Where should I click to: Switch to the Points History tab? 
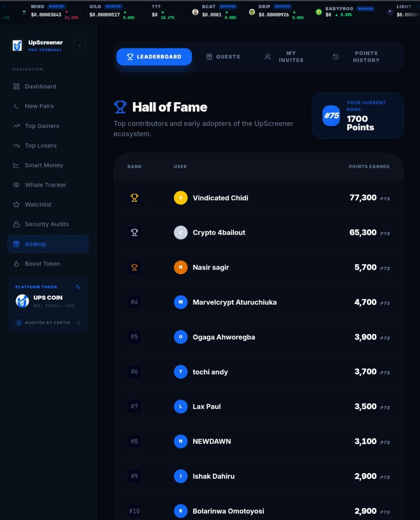click(356, 57)
